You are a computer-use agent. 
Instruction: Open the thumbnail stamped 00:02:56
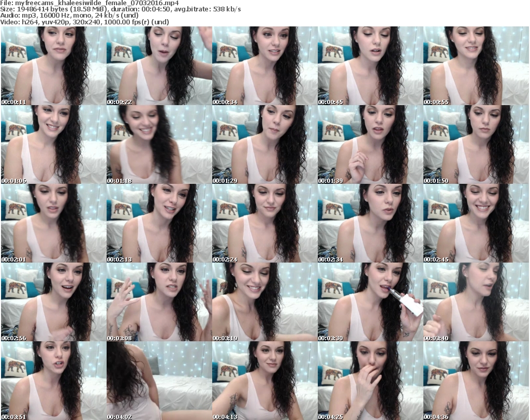coord(53,302)
